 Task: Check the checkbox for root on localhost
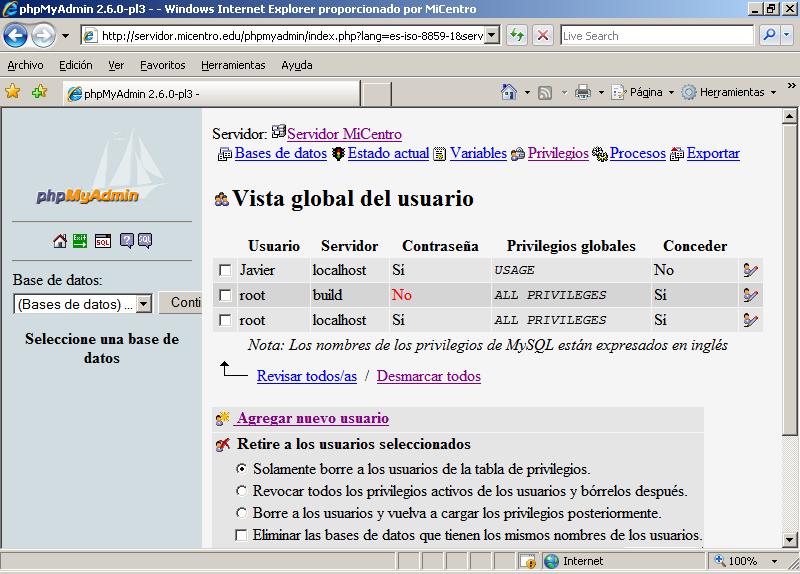tap(225, 321)
